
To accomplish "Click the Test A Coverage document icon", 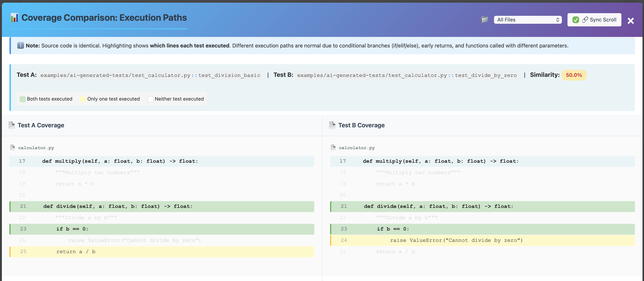I will click(11, 125).
